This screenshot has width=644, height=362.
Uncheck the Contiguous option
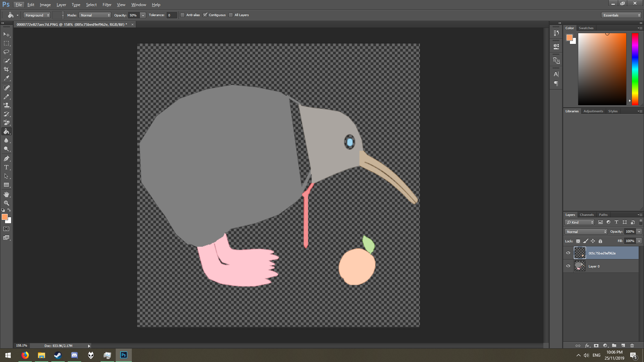coord(205,15)
